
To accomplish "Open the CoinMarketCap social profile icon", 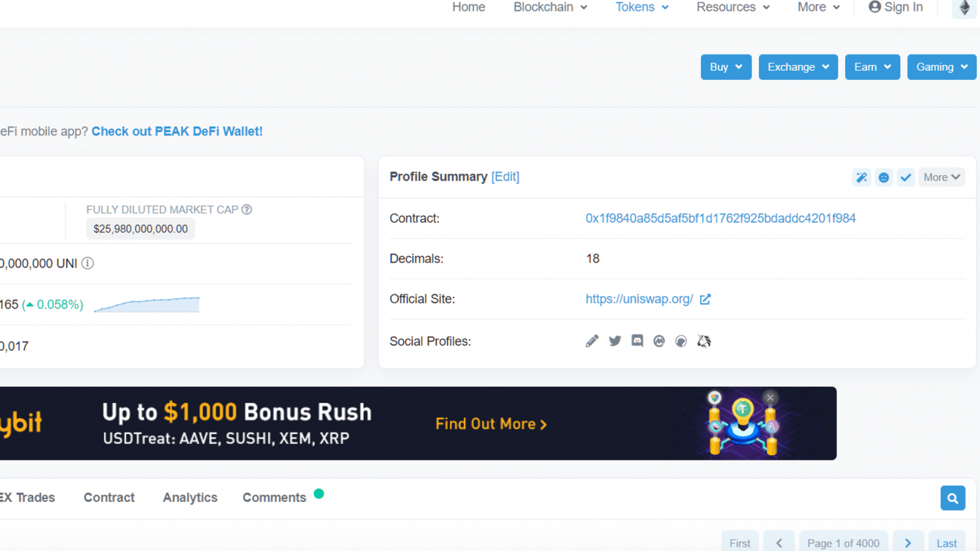I will tap(659, 341).
